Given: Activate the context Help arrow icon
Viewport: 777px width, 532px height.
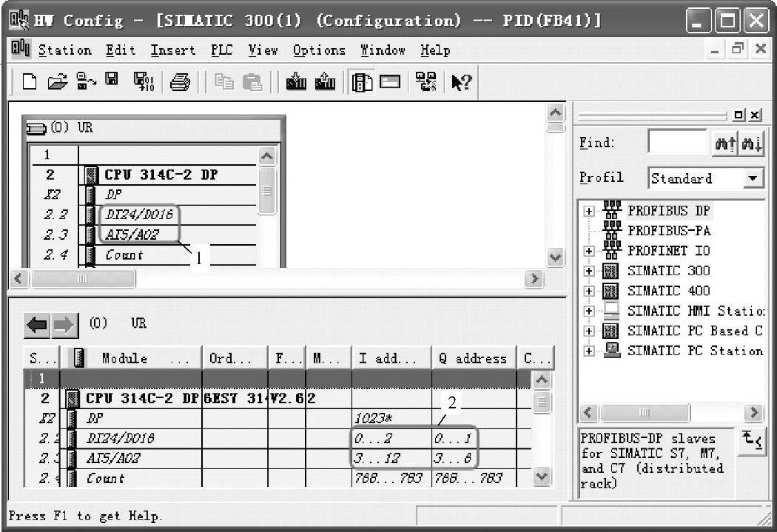Looking at the screenshot, I should tap(461, 81).
